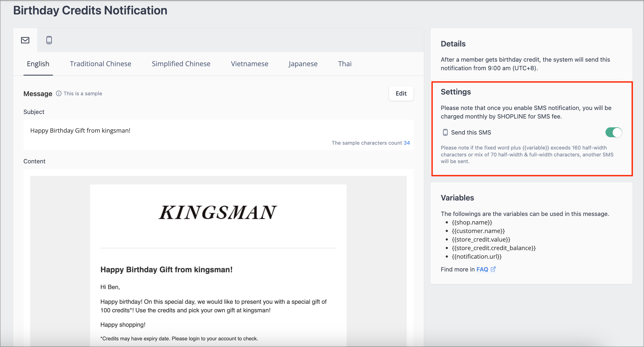The image size is (644, 347).
Task: Click the Settings section heading
Action: (x=456, y=92)
